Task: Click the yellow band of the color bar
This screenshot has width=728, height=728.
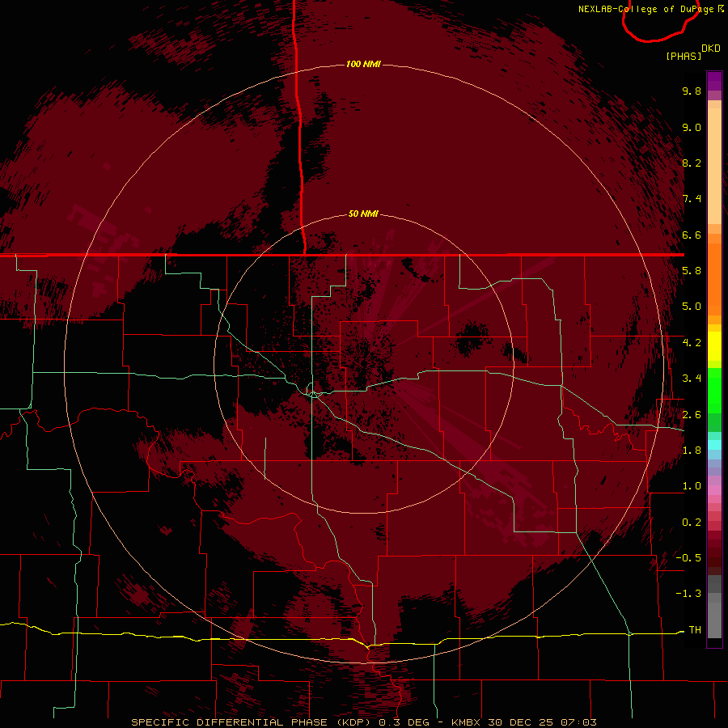Action: point(714,345)
